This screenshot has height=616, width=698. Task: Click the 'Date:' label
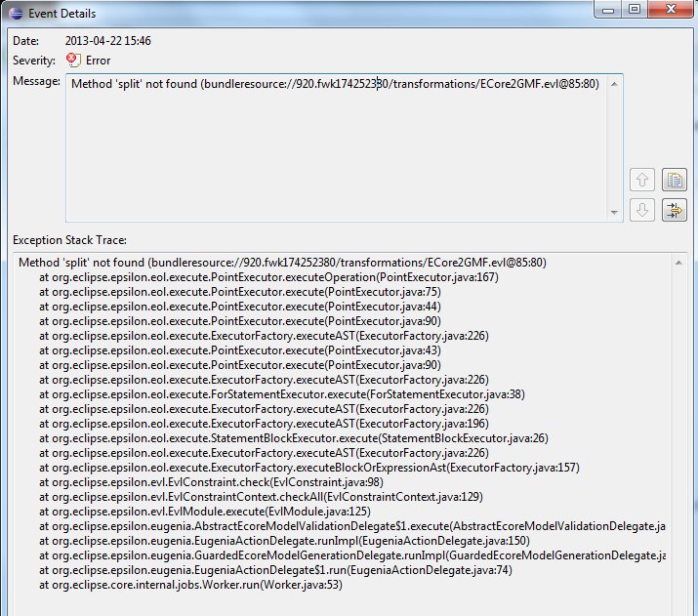(25, 41)
